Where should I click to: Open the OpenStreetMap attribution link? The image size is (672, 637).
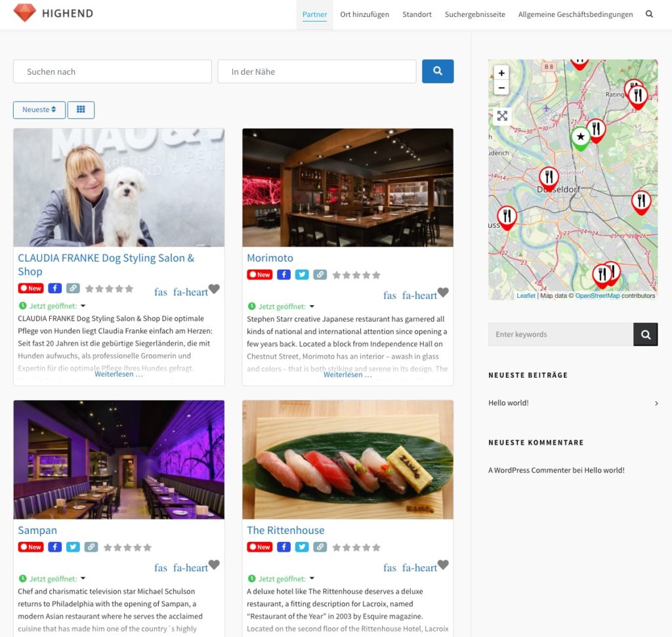pos(597,296)
